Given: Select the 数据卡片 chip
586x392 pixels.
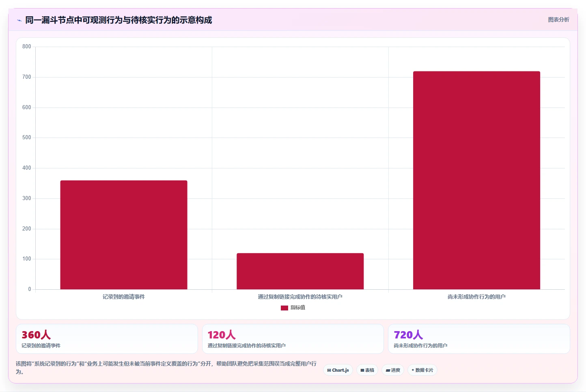Looking at the screenshot, I should coord(422,370).
